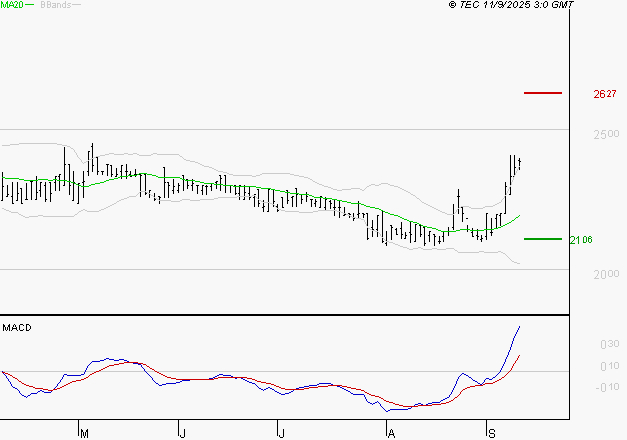
Task: Click the A month marker on timeline
Action: pyautogui.click(x=391, y=433)
